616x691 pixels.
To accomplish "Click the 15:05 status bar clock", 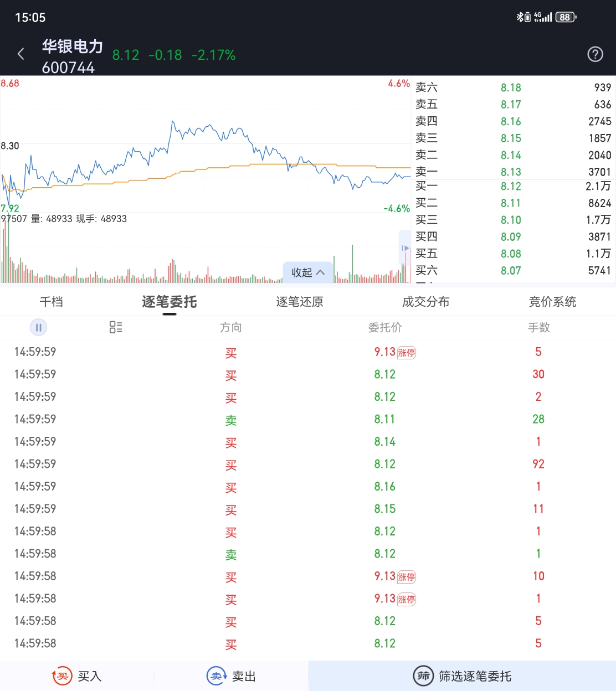I will pos(30,18).
